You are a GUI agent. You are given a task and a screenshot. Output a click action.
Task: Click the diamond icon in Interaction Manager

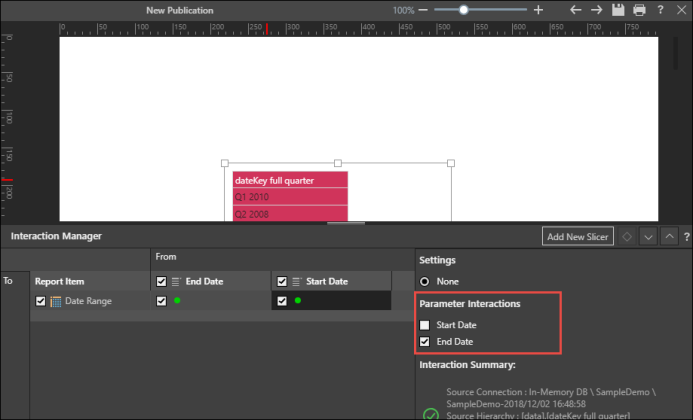[626, 237]
